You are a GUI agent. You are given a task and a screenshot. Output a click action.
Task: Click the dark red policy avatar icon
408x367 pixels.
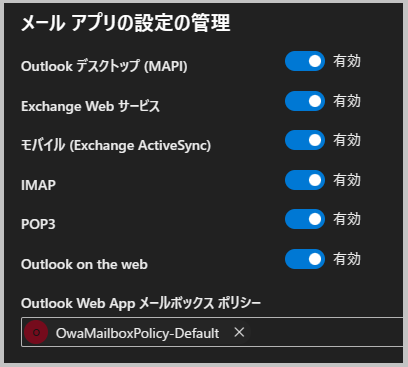pos(36,332)
